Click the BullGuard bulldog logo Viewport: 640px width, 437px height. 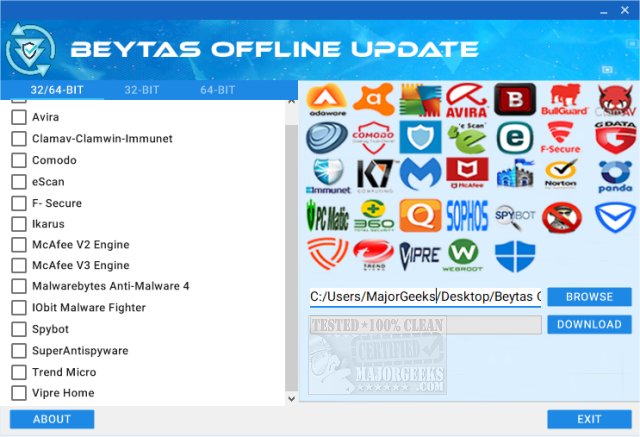pyautogui.click(x=564, y=100)
